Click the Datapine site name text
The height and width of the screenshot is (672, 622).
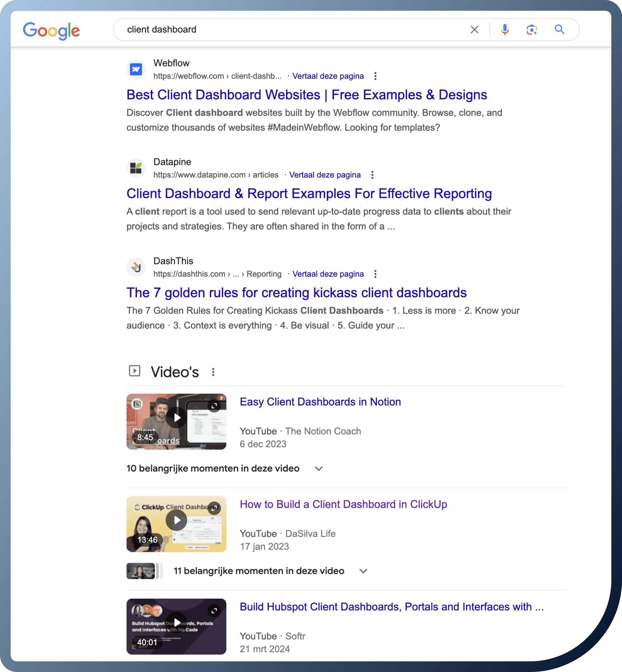click(x=172, y=162)
